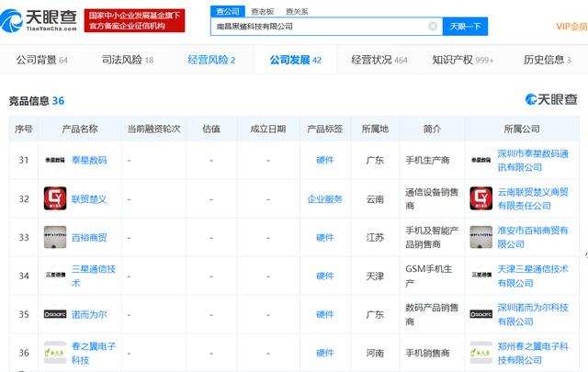Open the 经营风险 section tab
Screen dimensions: 588x372
click(x=211, y=60)
